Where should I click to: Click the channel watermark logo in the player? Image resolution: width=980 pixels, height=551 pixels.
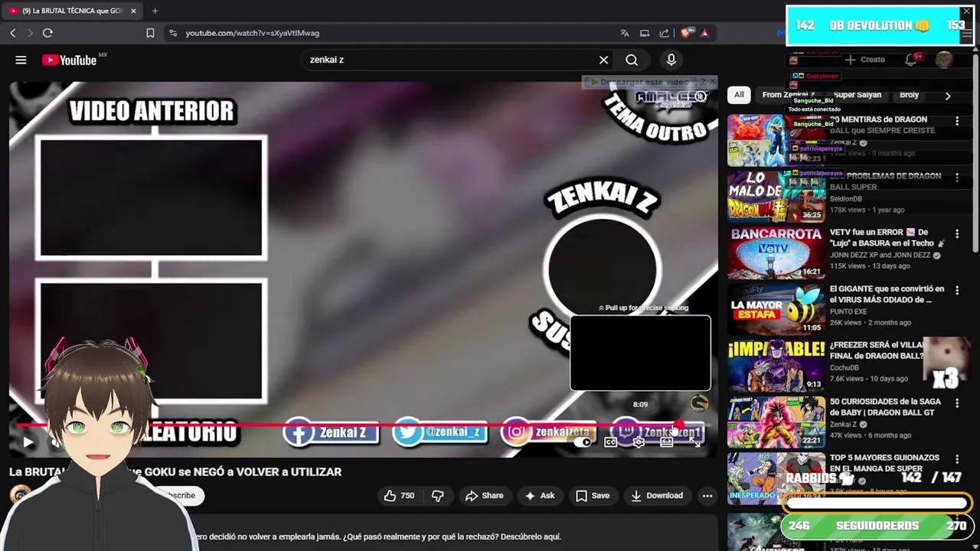pyautogui.click(x=699, y=403)
